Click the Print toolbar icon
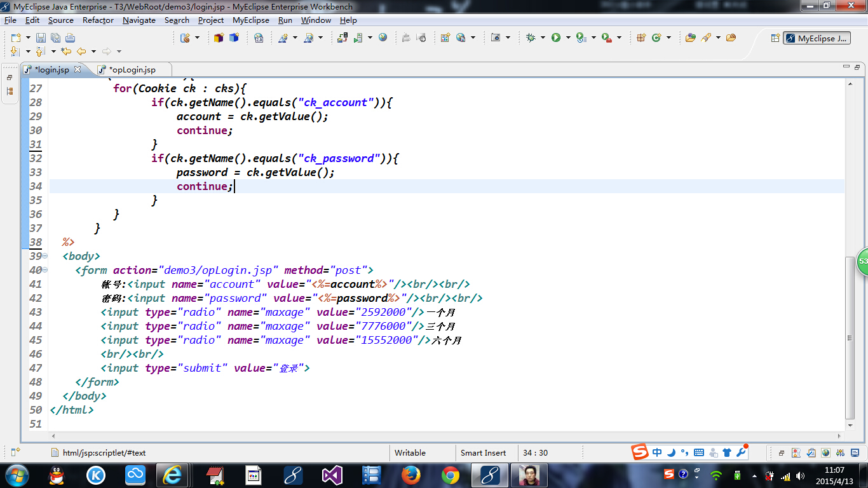This screenshot has height=488, width=868. (70, 38)
